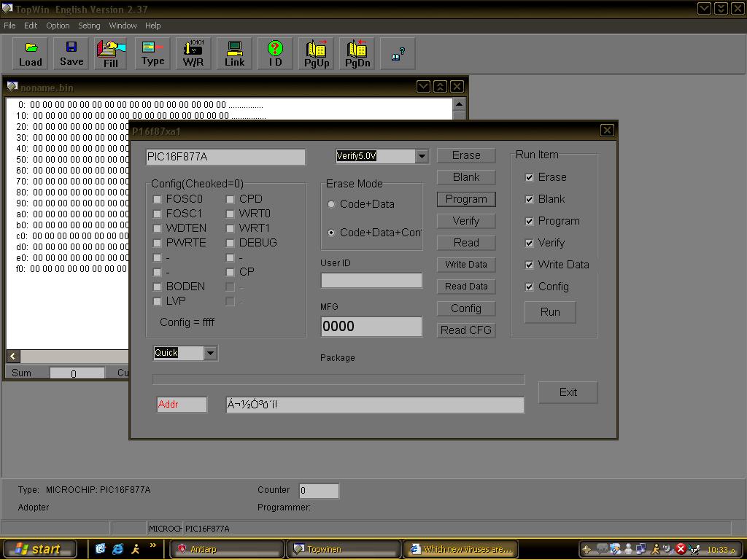Click the MFG field showing 0000
This screenshot has width=747, height=560.
coord(371,327)
